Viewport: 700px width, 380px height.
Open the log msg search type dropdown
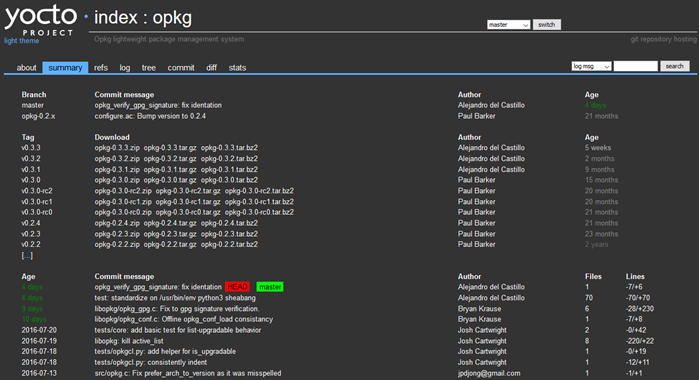coord(591,66)
